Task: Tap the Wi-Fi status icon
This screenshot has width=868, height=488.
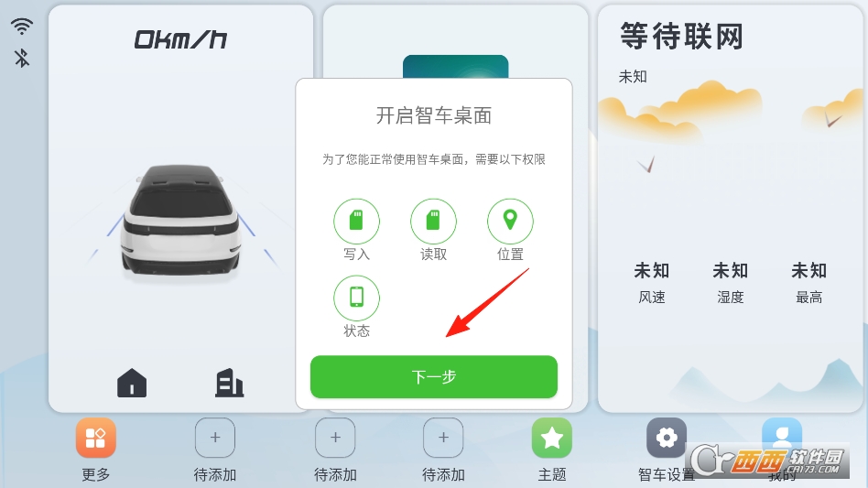Action: [x=22, y=26]
